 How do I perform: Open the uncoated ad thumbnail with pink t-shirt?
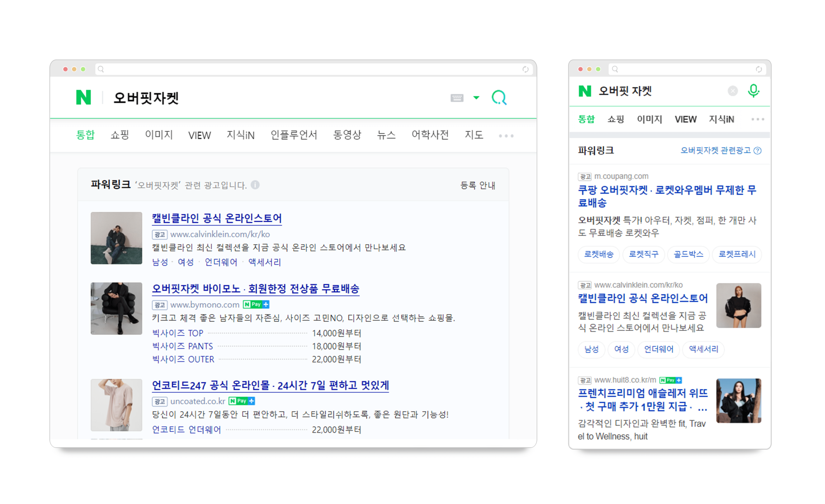pyautogui.click(x=116, y=405)
